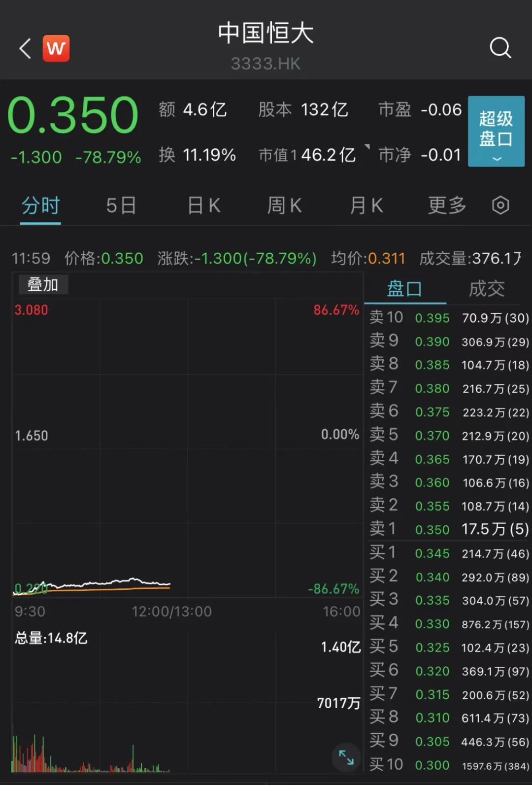Select the 卖10 0.395 order row
Viewport: 532px width, 785px height.
tap(449, 318)
